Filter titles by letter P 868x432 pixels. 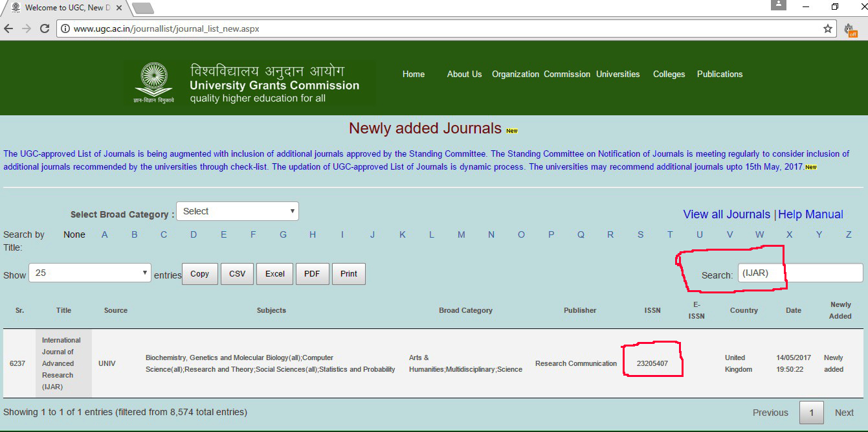tap(551, 234)
